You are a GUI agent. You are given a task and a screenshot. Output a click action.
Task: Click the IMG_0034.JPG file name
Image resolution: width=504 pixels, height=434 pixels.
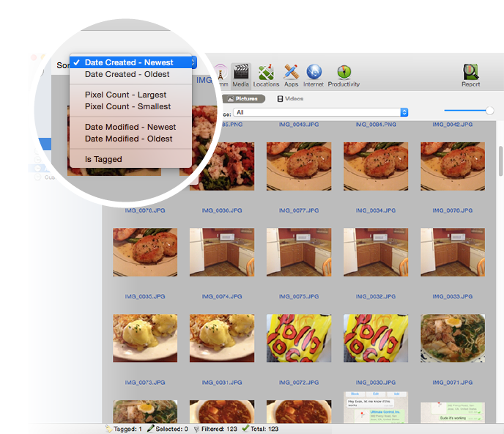click(376, 210)
